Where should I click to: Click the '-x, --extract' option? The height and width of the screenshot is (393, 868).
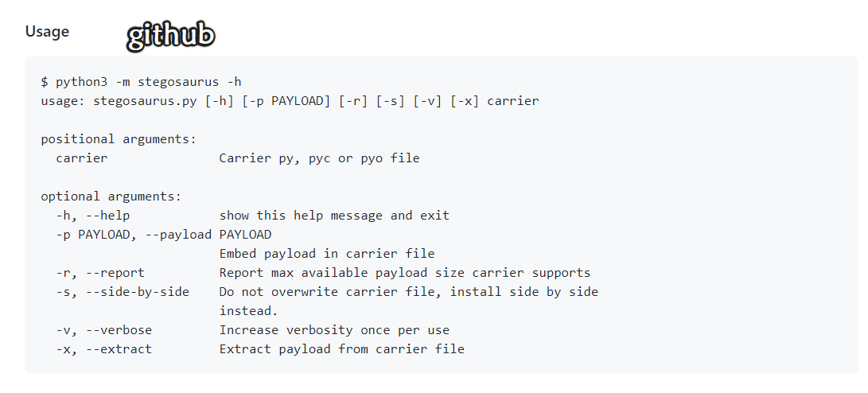click(x=103, y=349)
